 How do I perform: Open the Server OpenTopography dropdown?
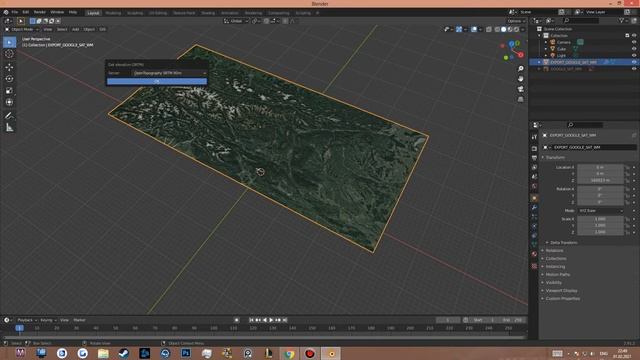pyautogui.click(x=170, y=73)
